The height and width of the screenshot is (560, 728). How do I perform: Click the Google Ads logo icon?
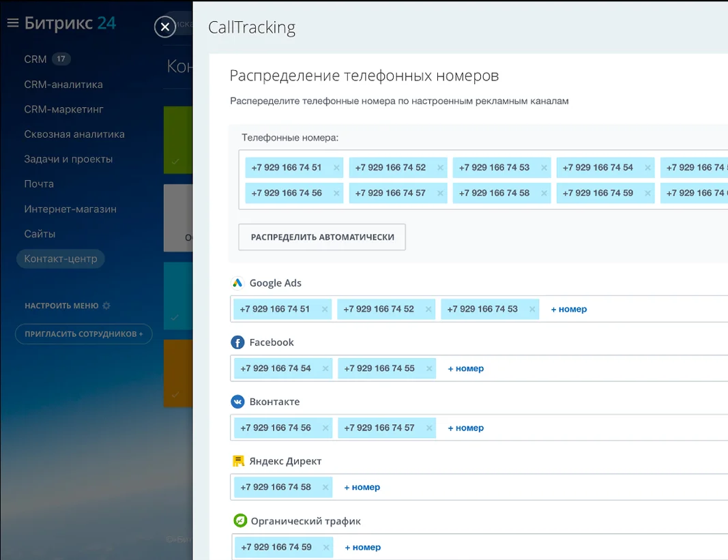click(237, 283)
